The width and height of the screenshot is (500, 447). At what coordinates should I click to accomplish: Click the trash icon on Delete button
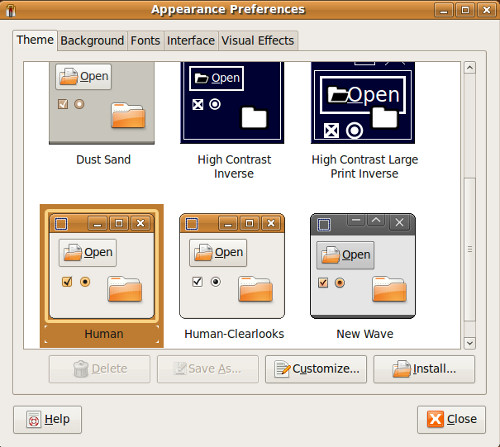81,369
